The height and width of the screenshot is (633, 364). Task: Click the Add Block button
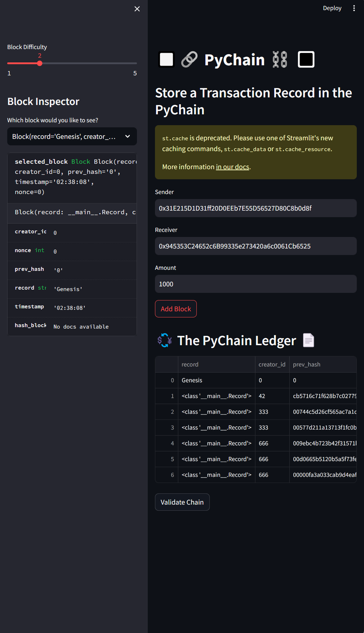pyautogui.click(x=176, y=309)
